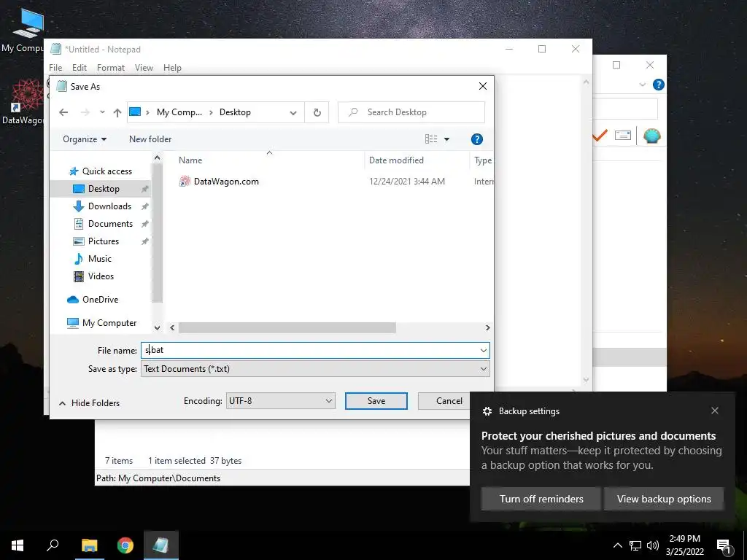Collapse folders with Hide Folders
Viewport: 747px width, 560px height.
pyautogui.click(x=89, y=402)
